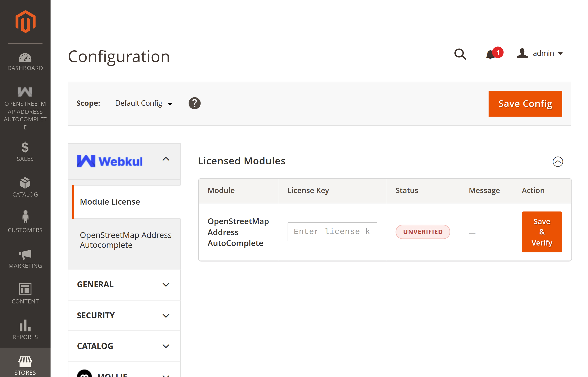Click the UNVERIFIED status badge
This screenshot has width=588, height=377.
tap(423, 231)
